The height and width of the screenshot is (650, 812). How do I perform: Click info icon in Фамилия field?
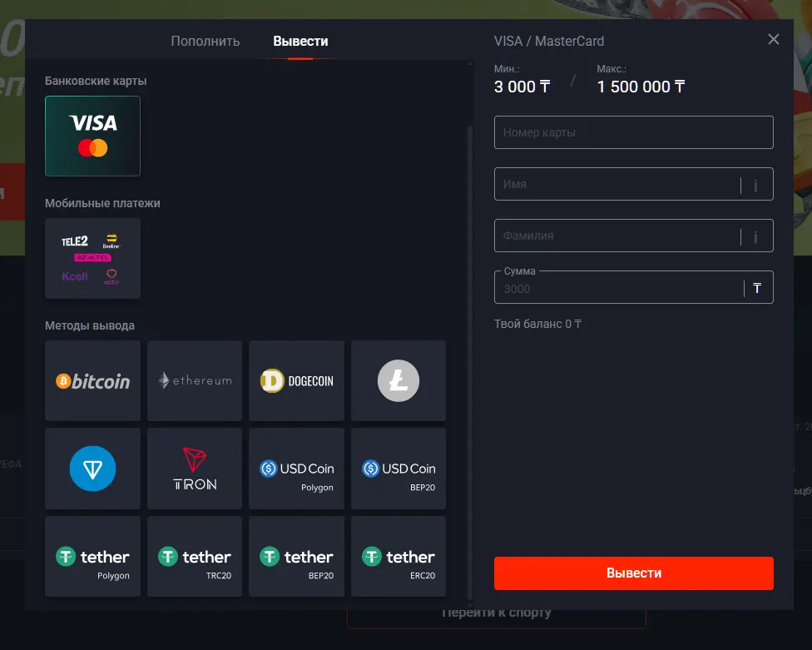[x=755, y=236]
